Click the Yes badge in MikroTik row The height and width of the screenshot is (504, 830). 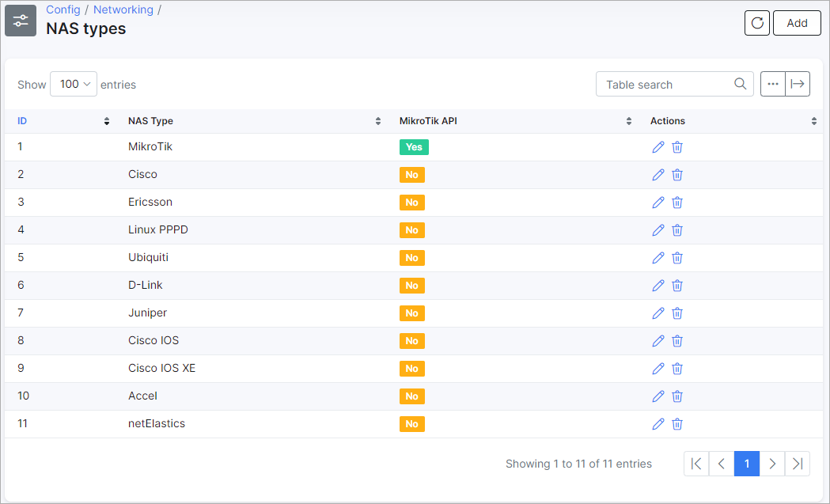point(414,147)
